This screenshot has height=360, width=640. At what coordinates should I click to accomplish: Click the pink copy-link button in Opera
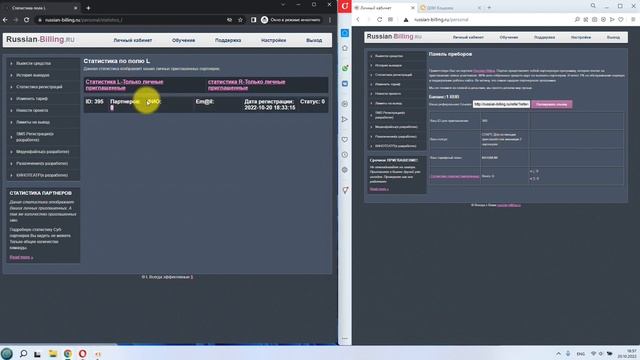[551, 104]
